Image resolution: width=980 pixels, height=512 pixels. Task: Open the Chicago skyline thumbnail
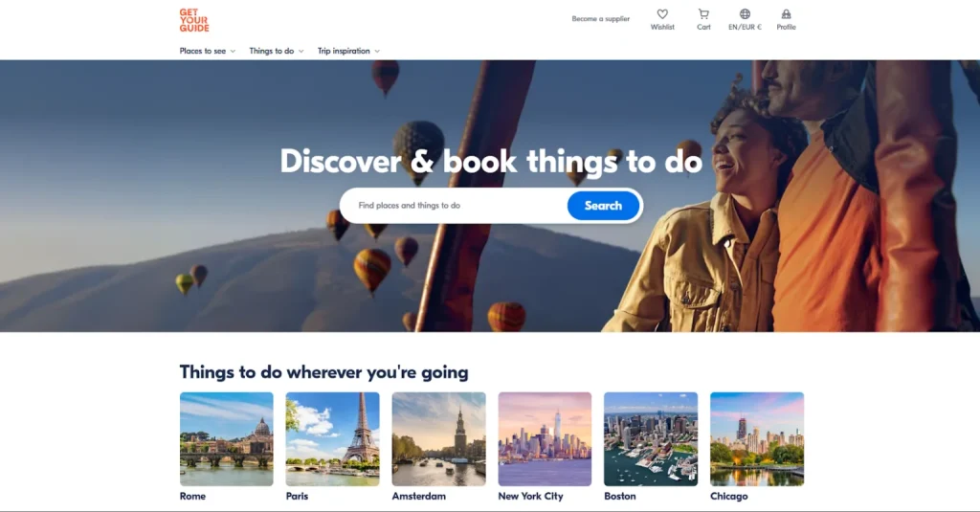point(757,439)
